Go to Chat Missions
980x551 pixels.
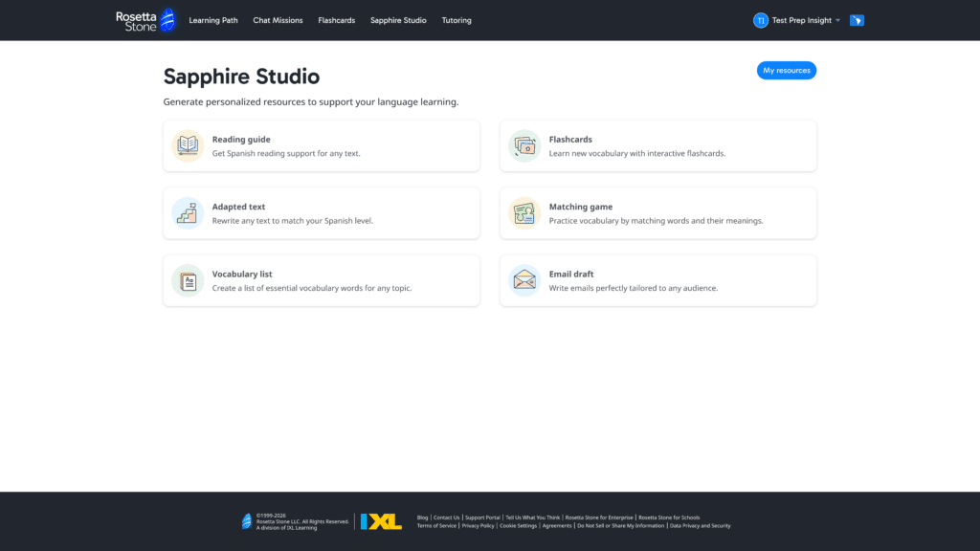278,21
